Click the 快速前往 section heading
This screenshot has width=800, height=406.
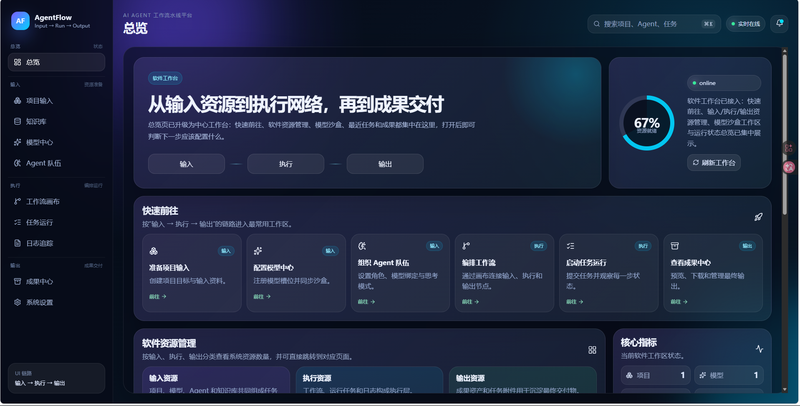click(160, 211)
